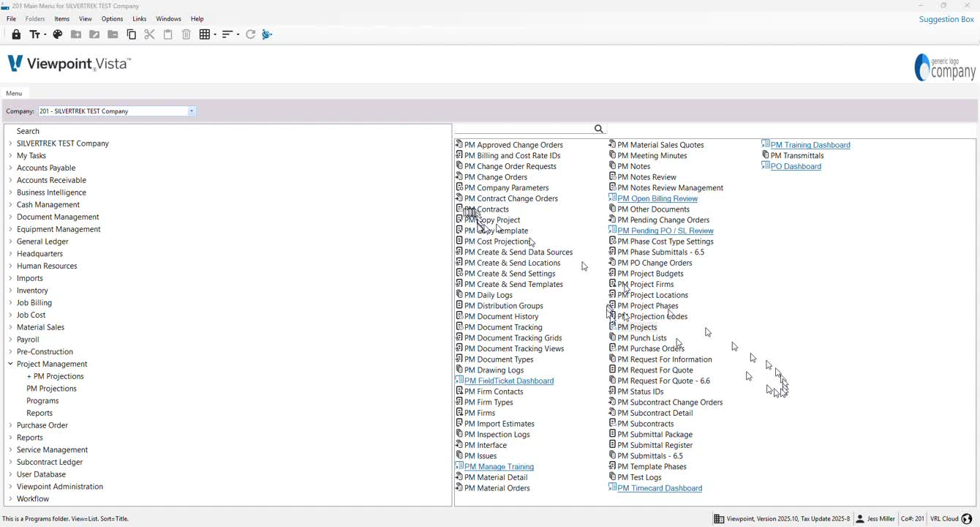The image size is (980, 527).
Task: Expand the Purchase Order folder
Action: coord(10,425)
